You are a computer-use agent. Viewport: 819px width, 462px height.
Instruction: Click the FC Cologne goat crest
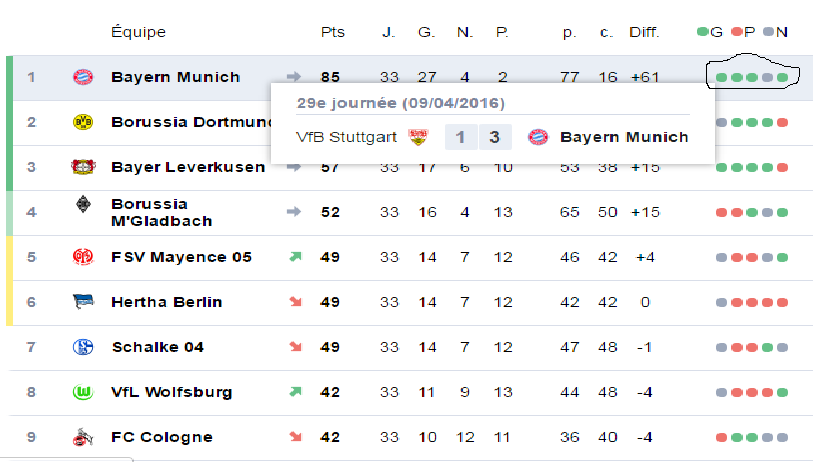coord(83,437)
